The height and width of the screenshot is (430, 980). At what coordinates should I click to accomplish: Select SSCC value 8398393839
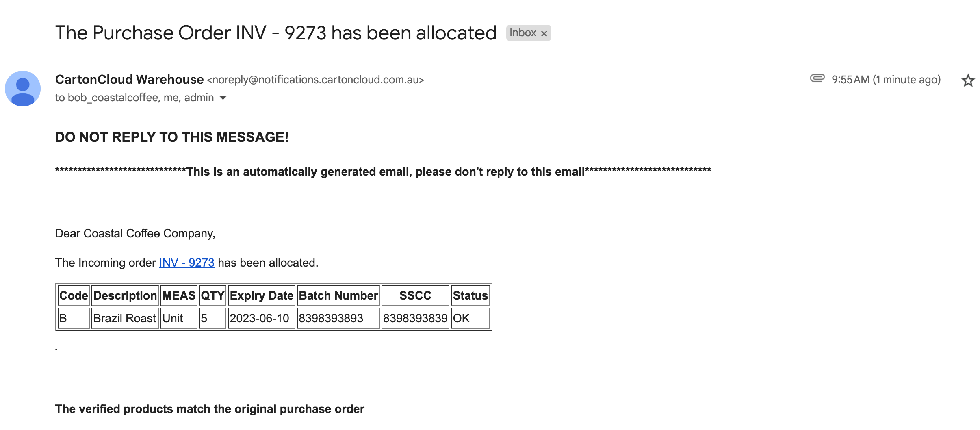click(415, 318)
